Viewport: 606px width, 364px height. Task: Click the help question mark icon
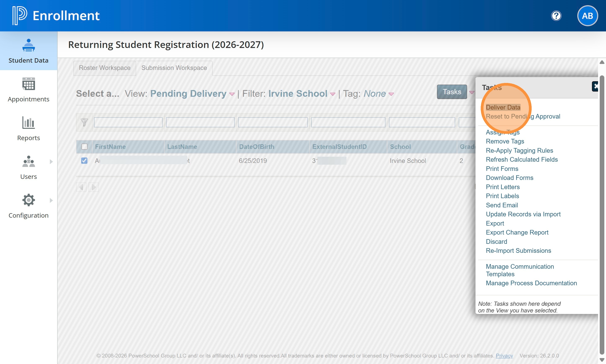(556, 16)
